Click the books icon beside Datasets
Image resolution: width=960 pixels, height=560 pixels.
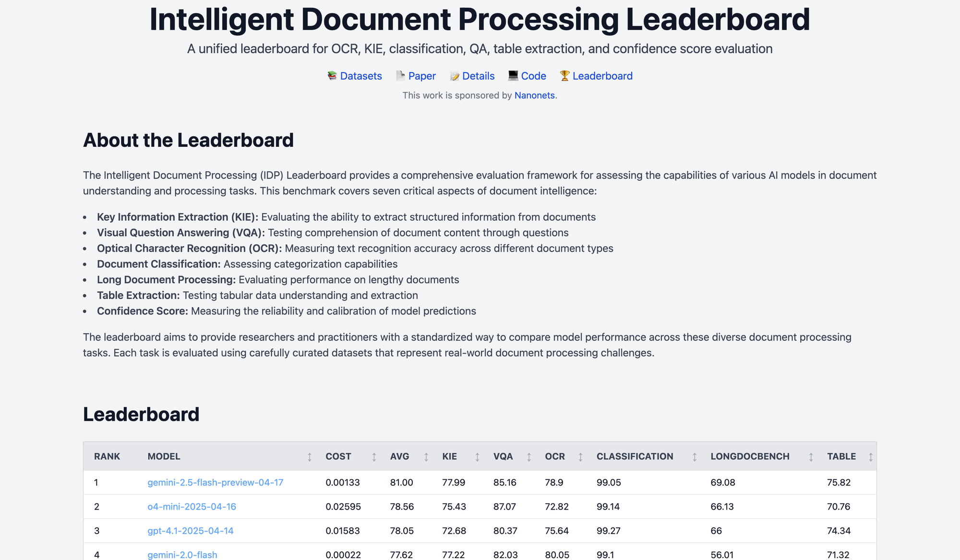click(332, 75)
